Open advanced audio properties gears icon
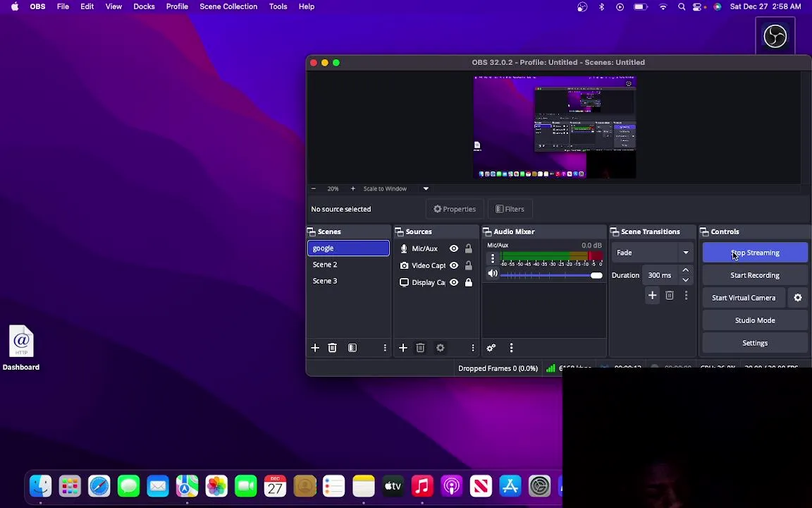812x508 pixels. coord(491,348)
